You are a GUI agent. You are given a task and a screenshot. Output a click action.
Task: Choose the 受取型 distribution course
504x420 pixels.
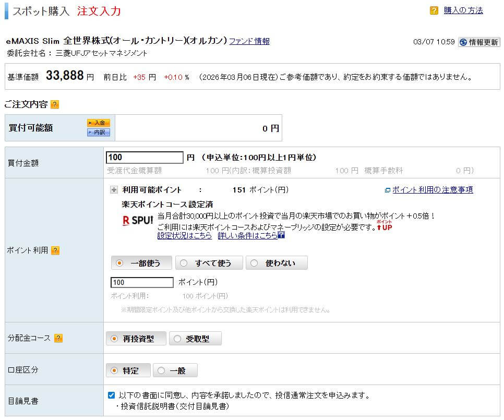click(x=195, y=339)
